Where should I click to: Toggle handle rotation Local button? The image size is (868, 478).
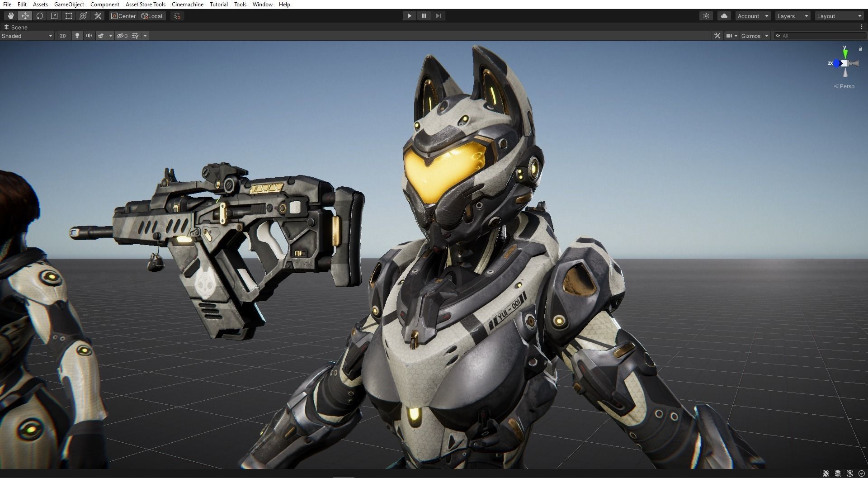pyautogui.click(x=152, y=16)
